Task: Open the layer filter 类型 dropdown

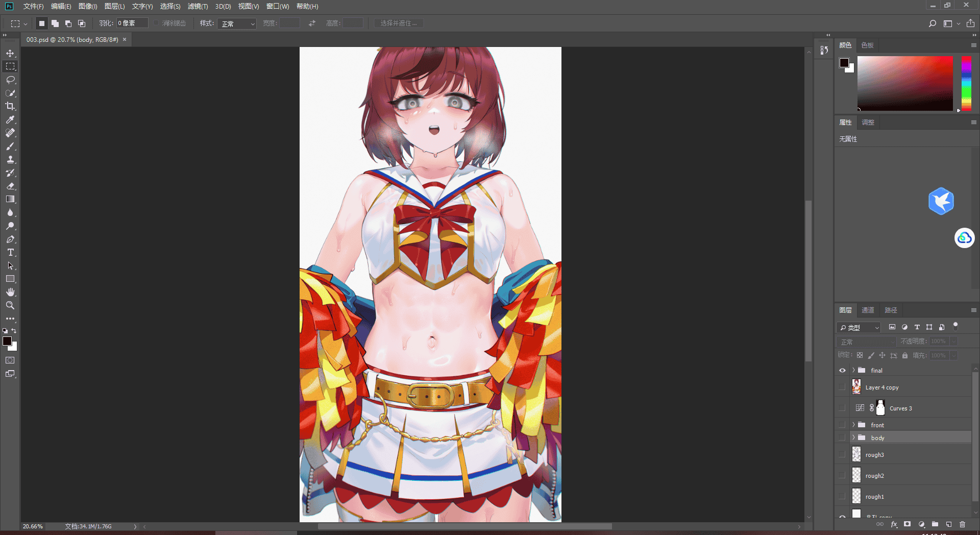Action: point(859,327)
